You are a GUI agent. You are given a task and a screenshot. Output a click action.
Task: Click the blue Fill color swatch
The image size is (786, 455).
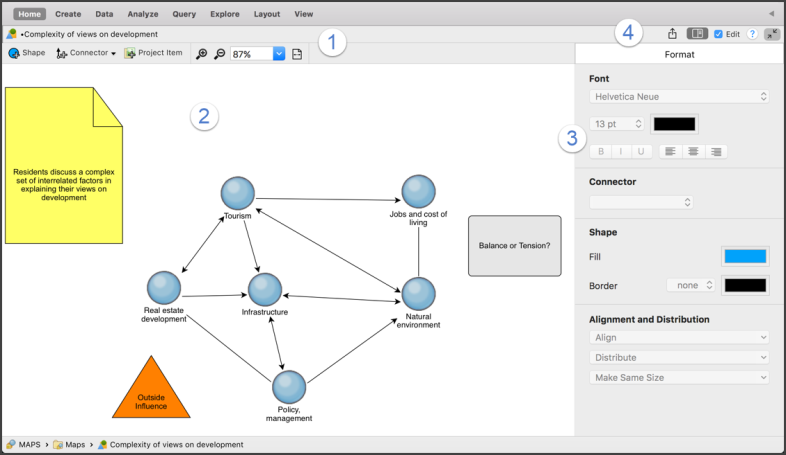745,257
